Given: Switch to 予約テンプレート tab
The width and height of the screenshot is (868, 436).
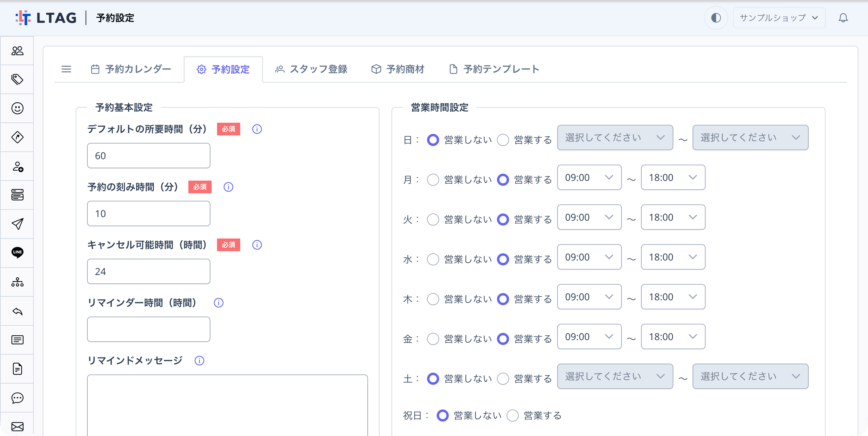Looking at the screenshot, I should tap(494, 69).
